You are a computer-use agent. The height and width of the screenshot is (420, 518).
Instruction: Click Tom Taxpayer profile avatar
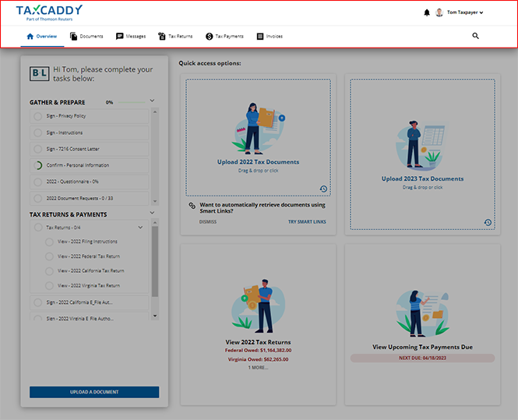pos(439,12)
